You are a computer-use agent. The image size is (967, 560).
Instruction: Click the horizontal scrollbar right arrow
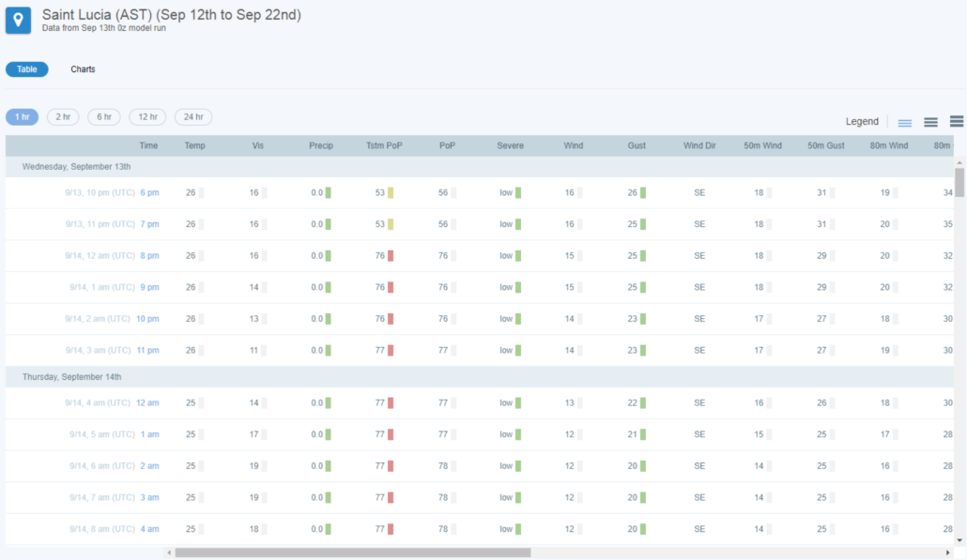(x=948, y=552)
